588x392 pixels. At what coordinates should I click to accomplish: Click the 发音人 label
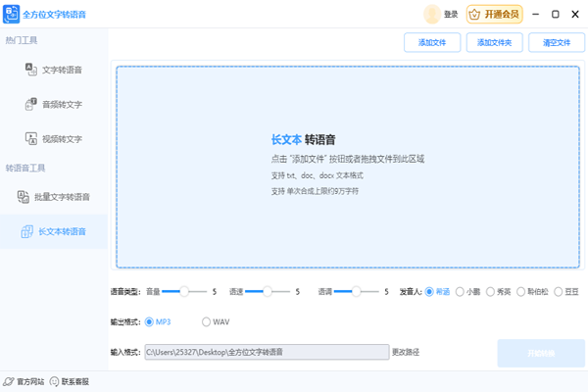click(411, 291)
